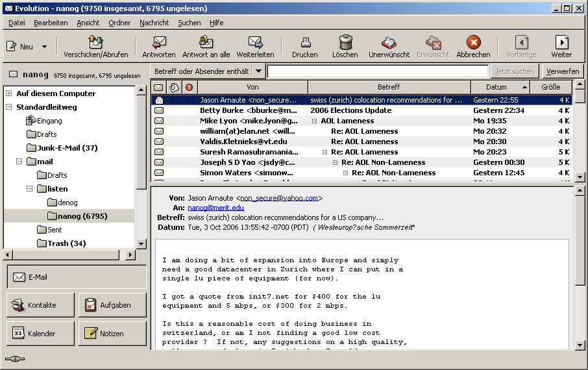The width and height of the screenshot is (588, 370).
Task: Open the Nachricht menu
Action: click(154, 23)
